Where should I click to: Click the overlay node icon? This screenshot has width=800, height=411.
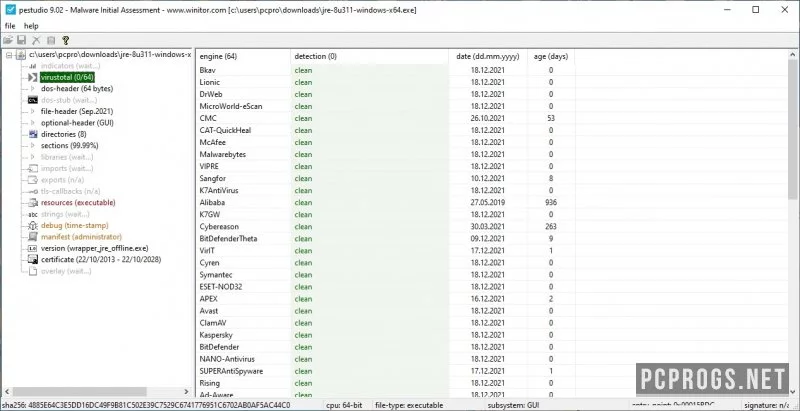[33, 271]
